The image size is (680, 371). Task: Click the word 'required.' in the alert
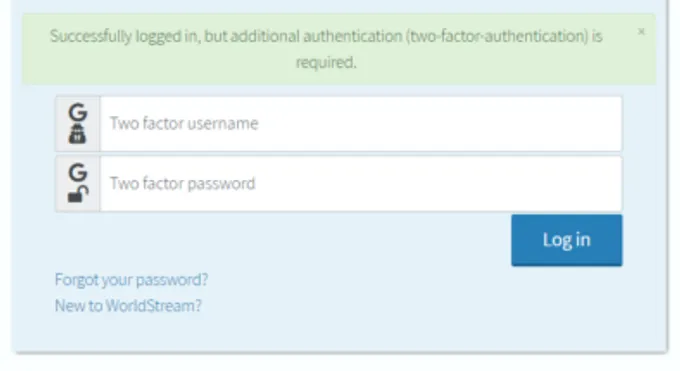click(x=326, y=62)
